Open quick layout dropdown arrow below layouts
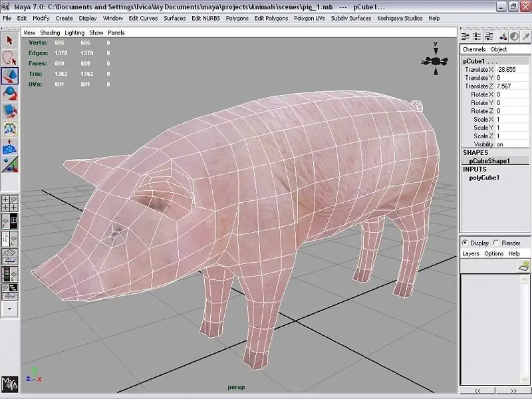The height and width of the screenshot is (399, 532). pyautogui.click(x=9, y=309)
